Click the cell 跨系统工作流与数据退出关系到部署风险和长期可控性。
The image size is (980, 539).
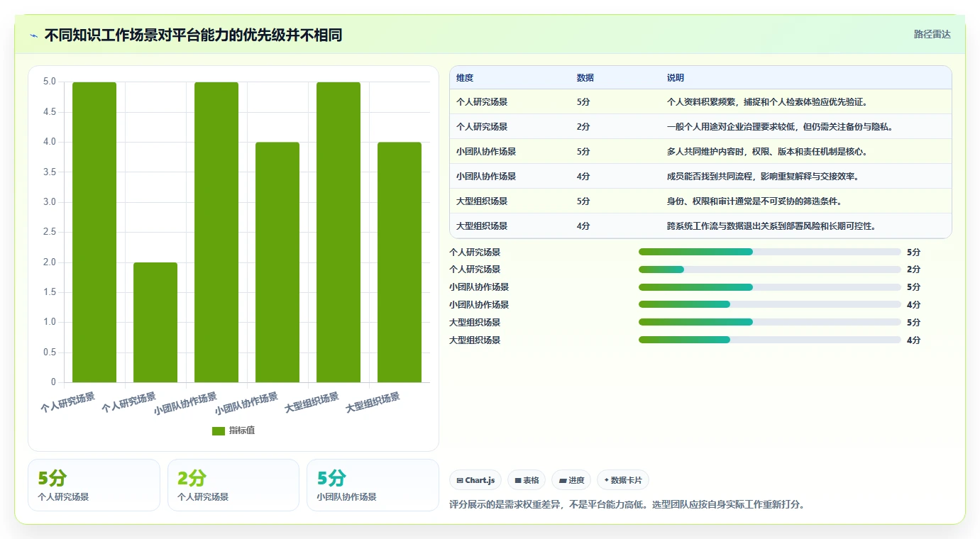point(771,226)
